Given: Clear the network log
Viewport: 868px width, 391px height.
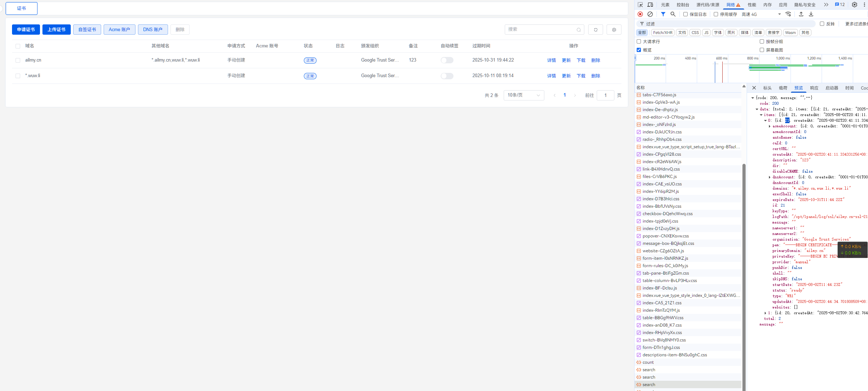Looking at the screenshot, I should coord(650,14).
